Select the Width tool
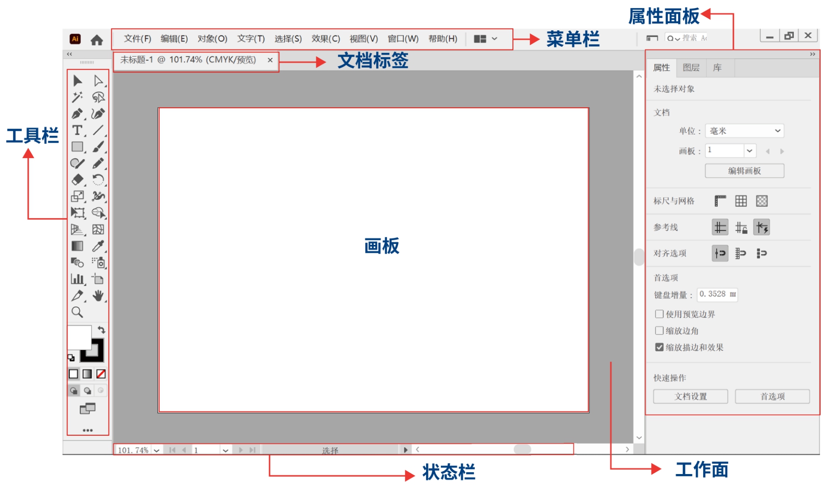This screenshot has height=504, width=830. 98,196
